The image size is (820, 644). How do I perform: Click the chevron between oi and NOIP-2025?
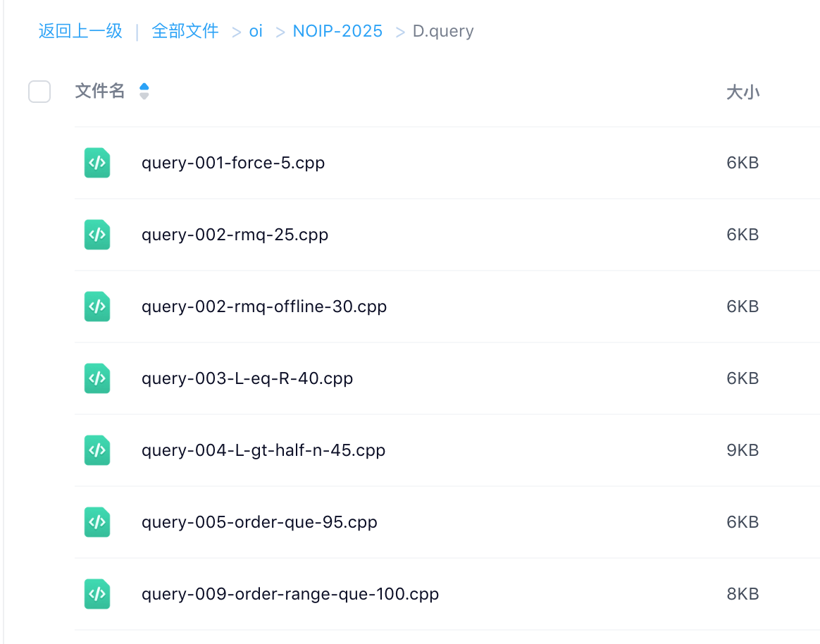280,31
